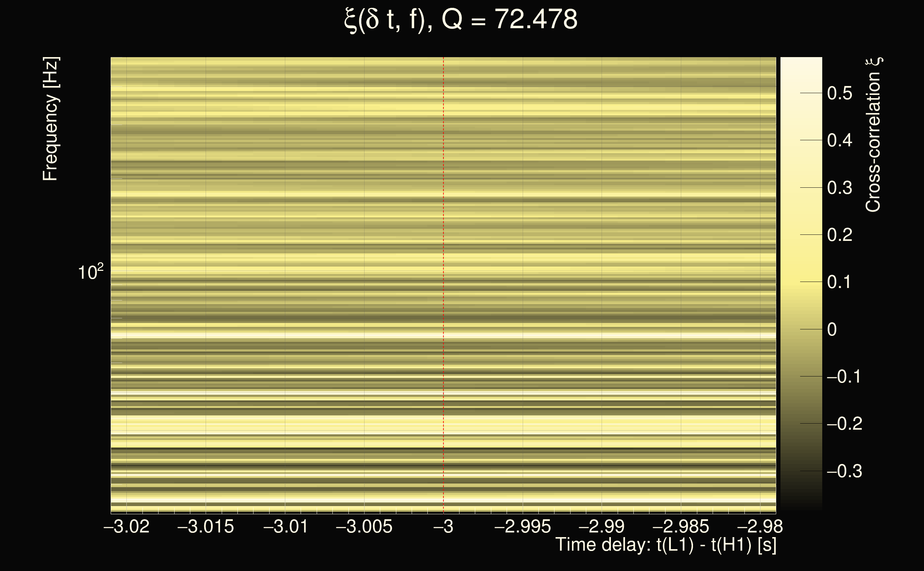The image size is (924, 571).
Task: Select the -2.98 time delay tick label
Action: click(760, 526)
